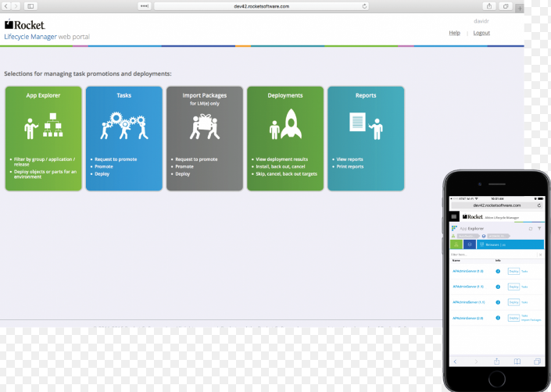Click the Help link
This screenshot has width=551, height=392.
point(454,33)
